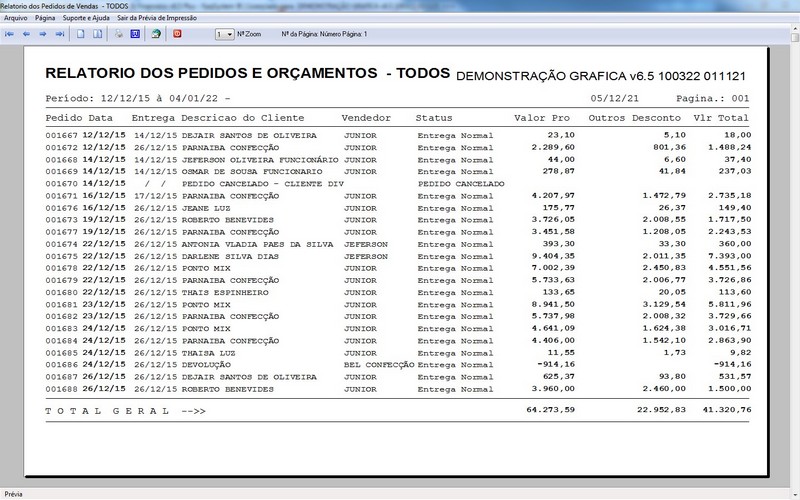This screenshot has height=500, width=800.
Task: Click the report date 05/12/21
Action: [x=614, y=98]
